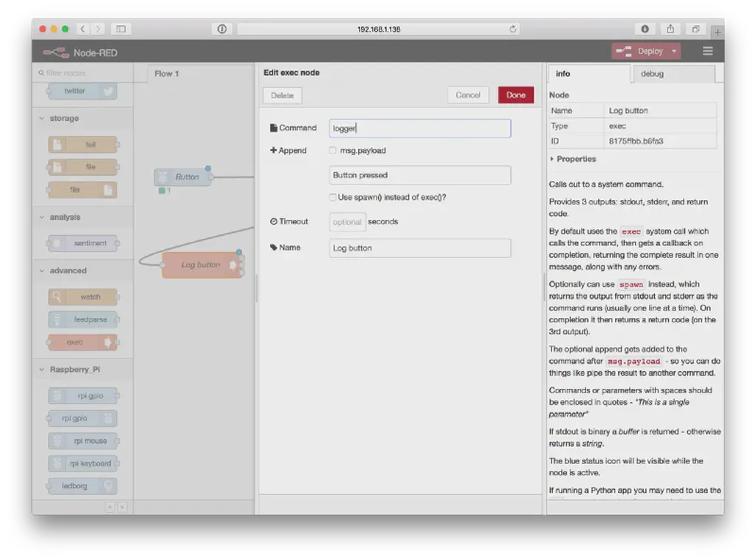Enable the msg.payload append checkbox
The image size is (756, 560).
coord(332,150)
